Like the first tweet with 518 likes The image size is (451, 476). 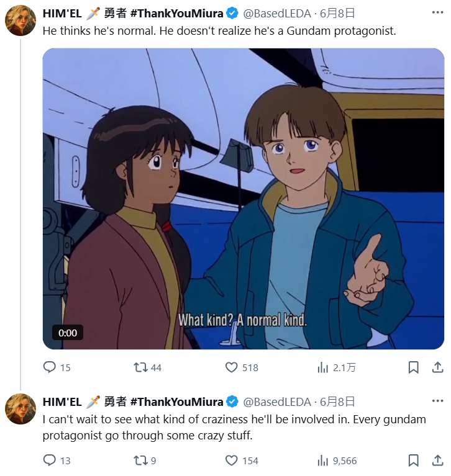(232, 367)
